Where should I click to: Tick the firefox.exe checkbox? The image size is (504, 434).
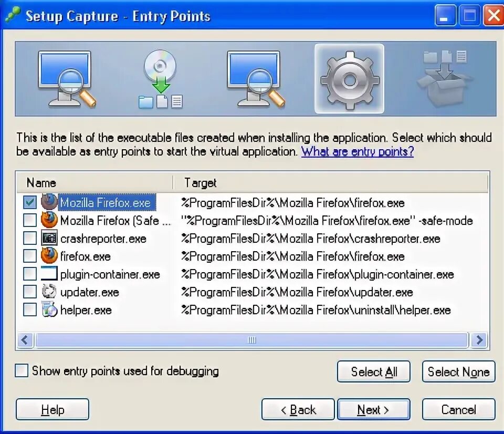pos(30,256)
